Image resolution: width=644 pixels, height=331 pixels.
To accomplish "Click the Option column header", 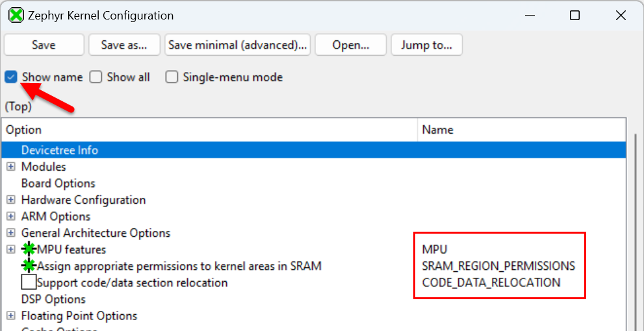I will pos(209,130).
